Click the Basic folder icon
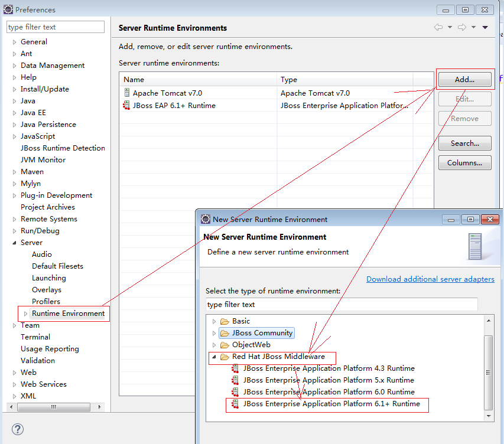Screen dimensions: 504x444 225,321
